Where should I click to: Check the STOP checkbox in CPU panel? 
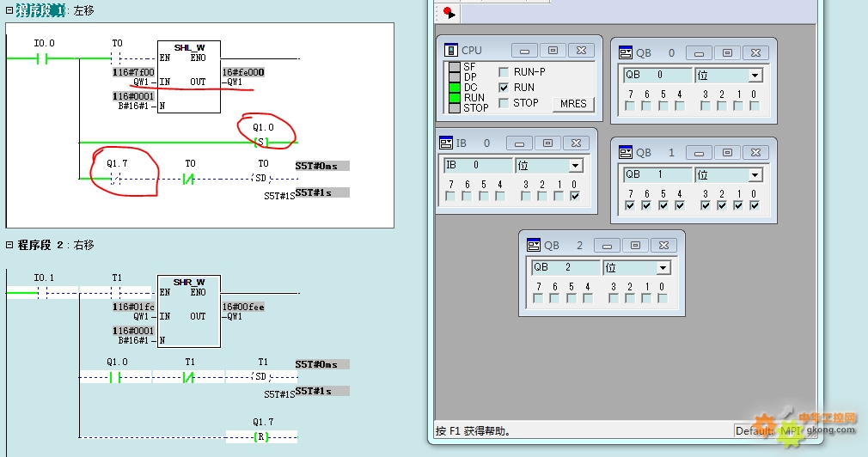click(504, 103)
